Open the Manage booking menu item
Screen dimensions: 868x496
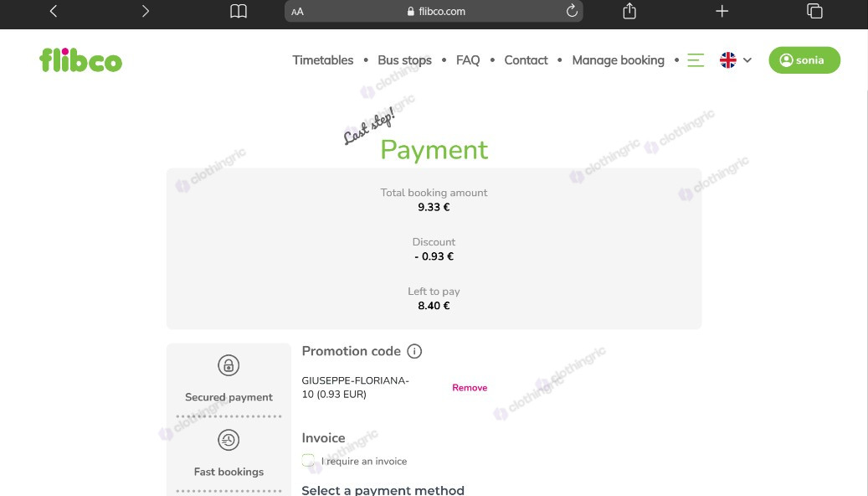click(618, 59)
